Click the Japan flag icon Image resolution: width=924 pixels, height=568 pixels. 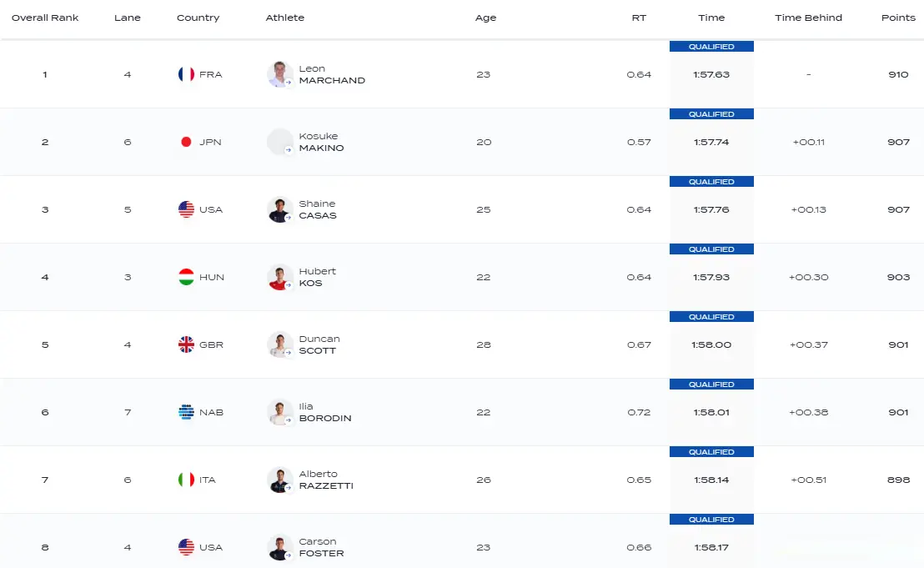point(186,142)
